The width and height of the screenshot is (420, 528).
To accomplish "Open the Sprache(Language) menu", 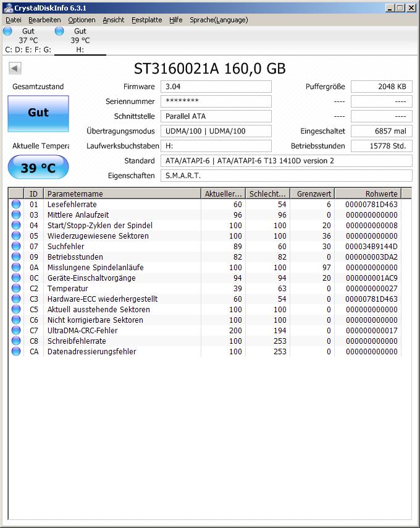I will [x=219, y=20].
